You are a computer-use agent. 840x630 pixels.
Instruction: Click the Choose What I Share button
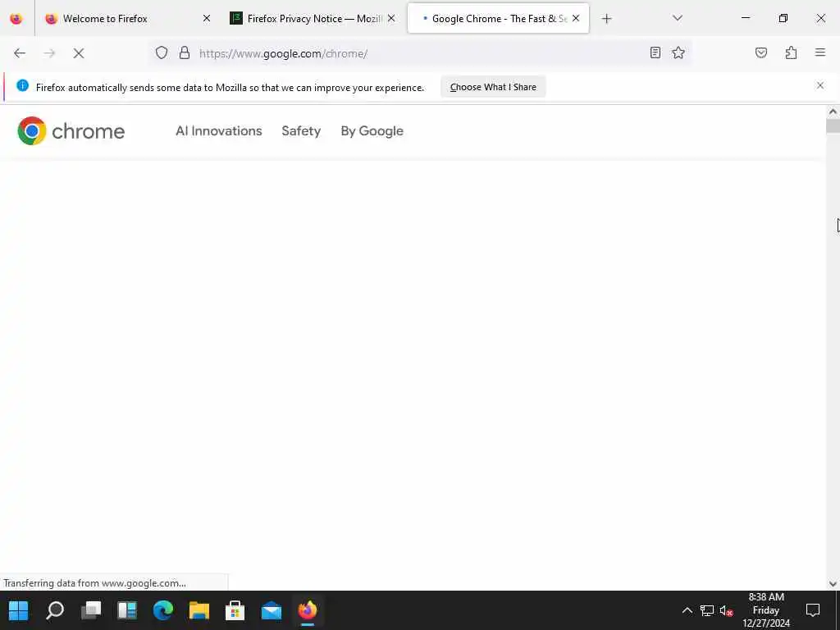point(493,87)
